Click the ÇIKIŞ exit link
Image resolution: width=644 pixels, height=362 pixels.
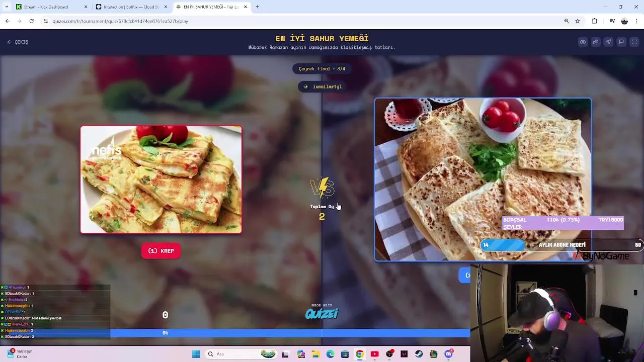[18, 42]
